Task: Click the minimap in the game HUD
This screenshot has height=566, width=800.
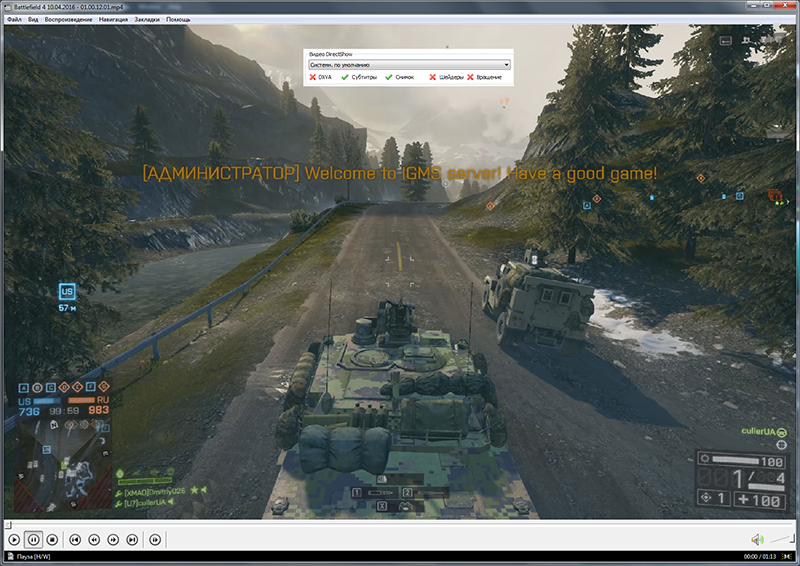Action: pyautogui.click(x=62, y=465)
